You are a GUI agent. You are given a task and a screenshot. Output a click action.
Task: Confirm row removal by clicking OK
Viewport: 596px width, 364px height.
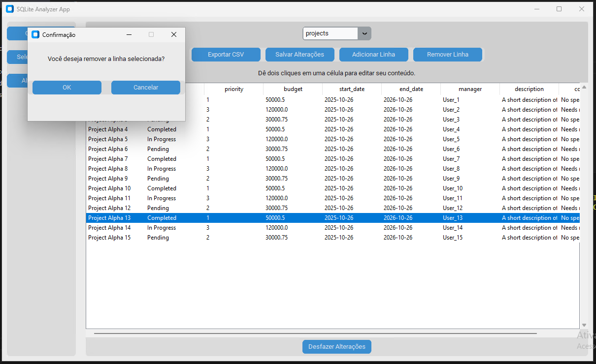66,87
